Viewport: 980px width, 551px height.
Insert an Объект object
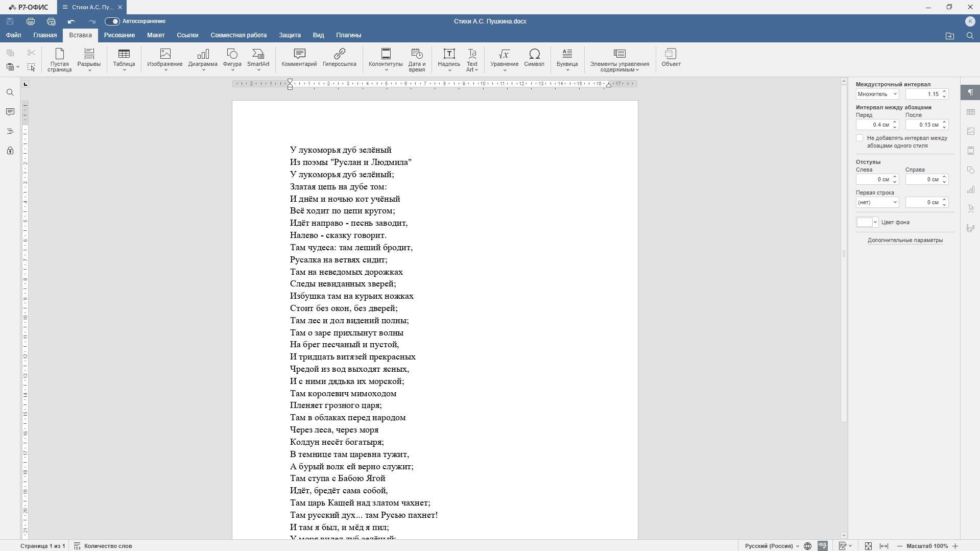point(671,58)
